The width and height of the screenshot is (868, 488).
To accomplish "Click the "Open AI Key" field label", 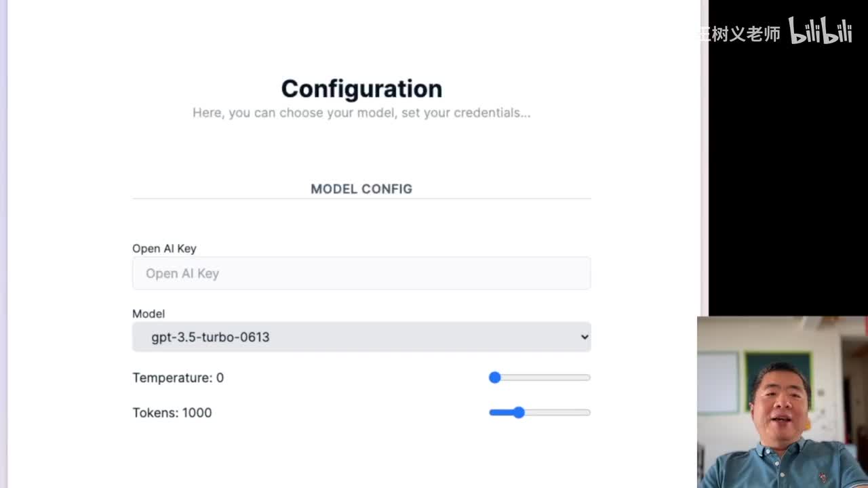I will click(x=164, y=249).
